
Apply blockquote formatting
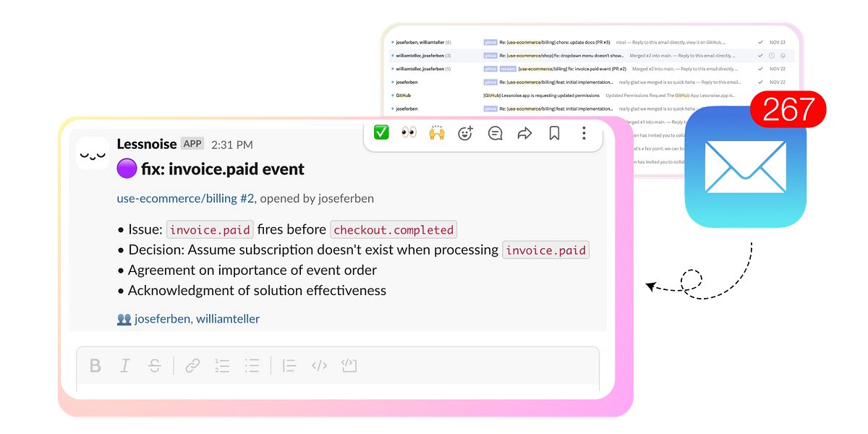click(289, 365)
